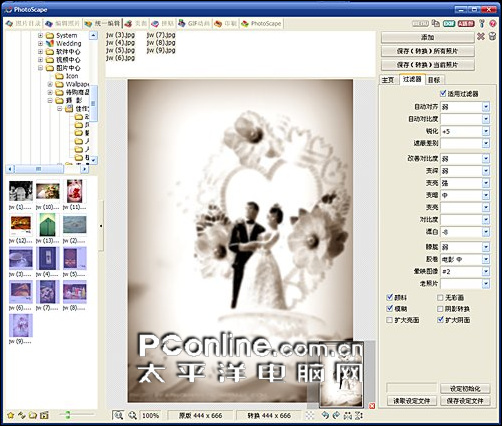Click the remove-photo X icon beside 添加
This screenshot has height=426, width=502.
point(481,36)
